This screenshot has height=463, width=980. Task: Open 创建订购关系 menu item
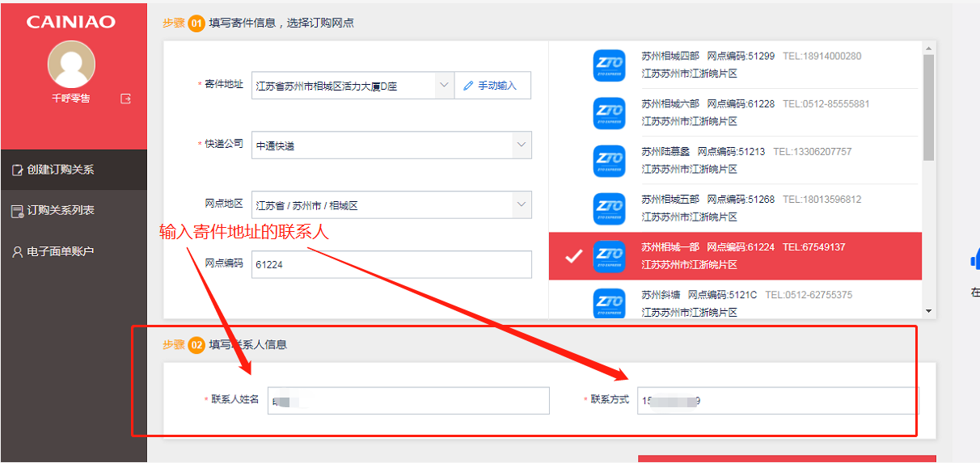(74, 170)
